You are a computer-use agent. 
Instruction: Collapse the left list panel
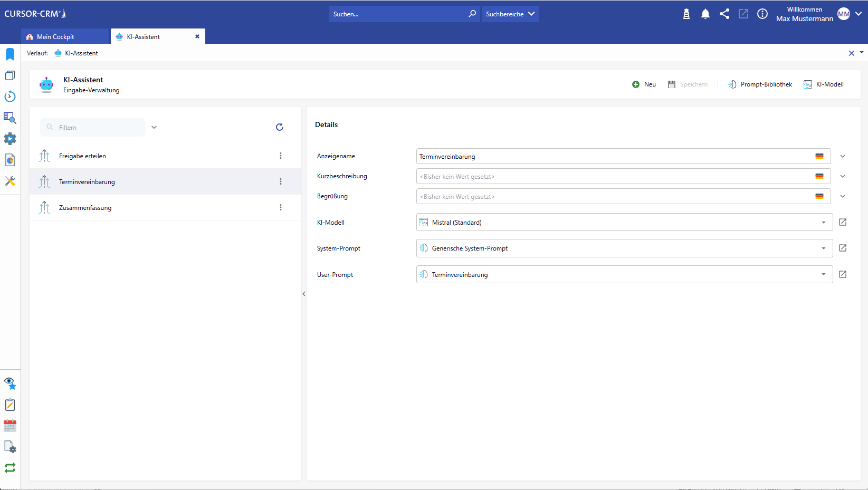point(304,294)
